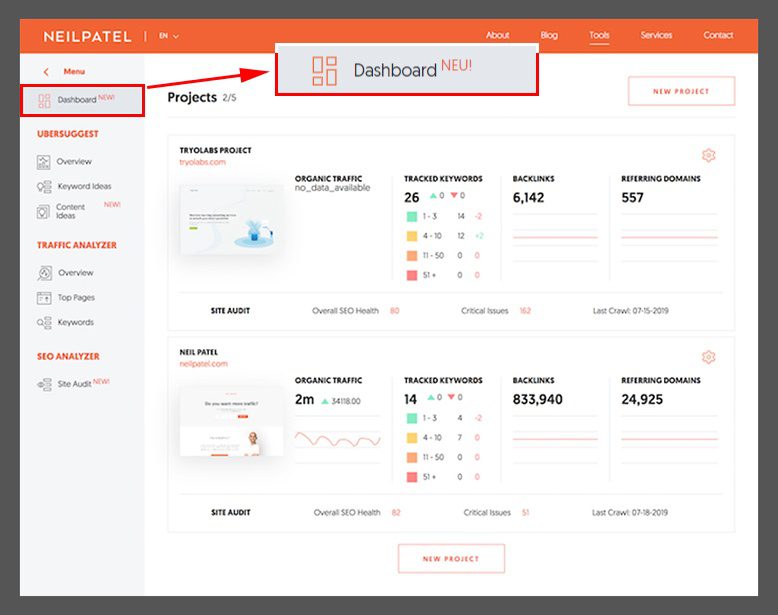
Task: Click Neil Patel tracked keywords count 14
Action: (x=410, y=400)
